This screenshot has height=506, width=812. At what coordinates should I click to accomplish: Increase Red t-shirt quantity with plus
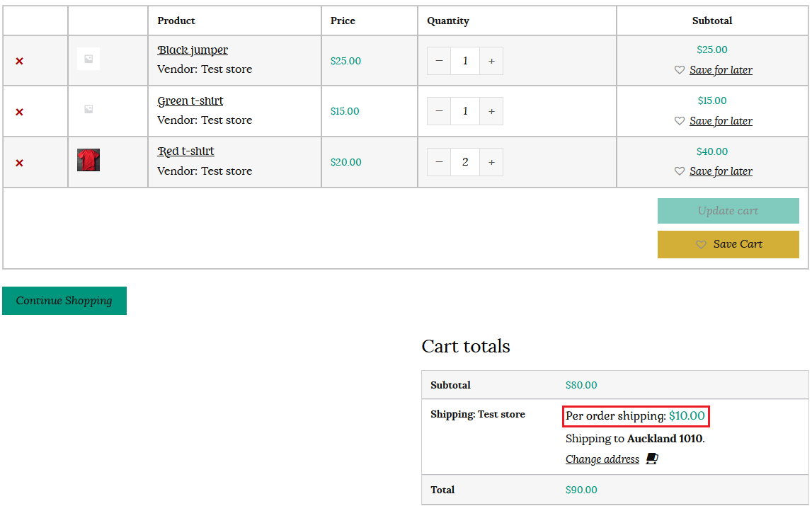491,162
